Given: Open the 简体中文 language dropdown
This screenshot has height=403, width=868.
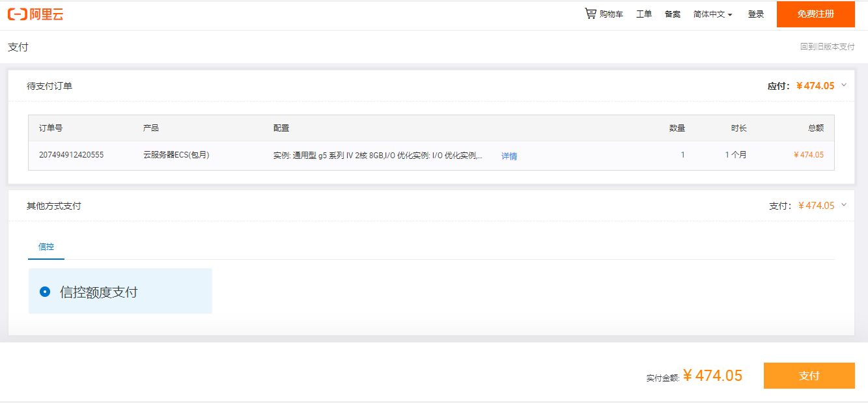Looking at the screenshot, I should 712,14.
